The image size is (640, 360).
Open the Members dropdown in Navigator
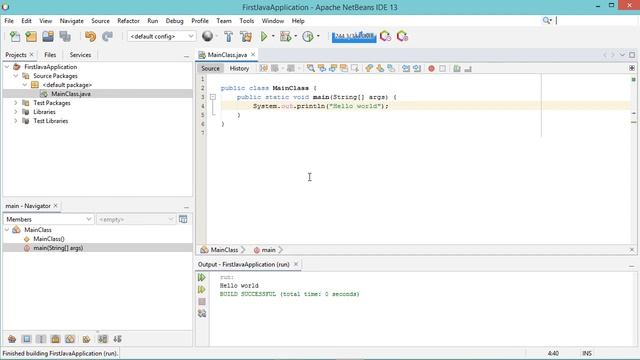(49, 219)
